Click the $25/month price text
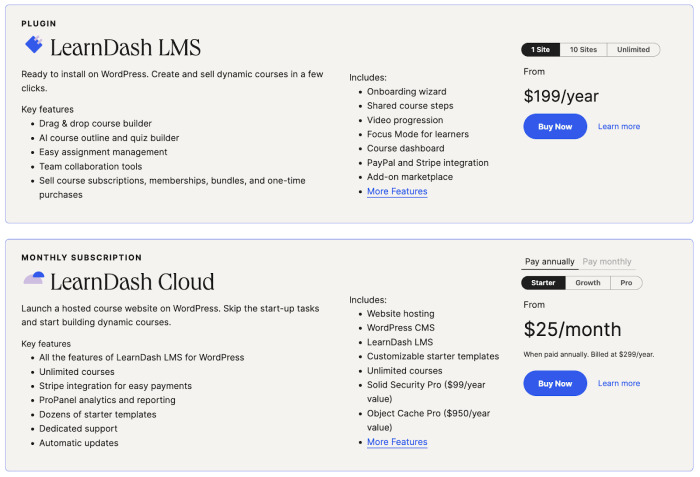 click(572, 329)
